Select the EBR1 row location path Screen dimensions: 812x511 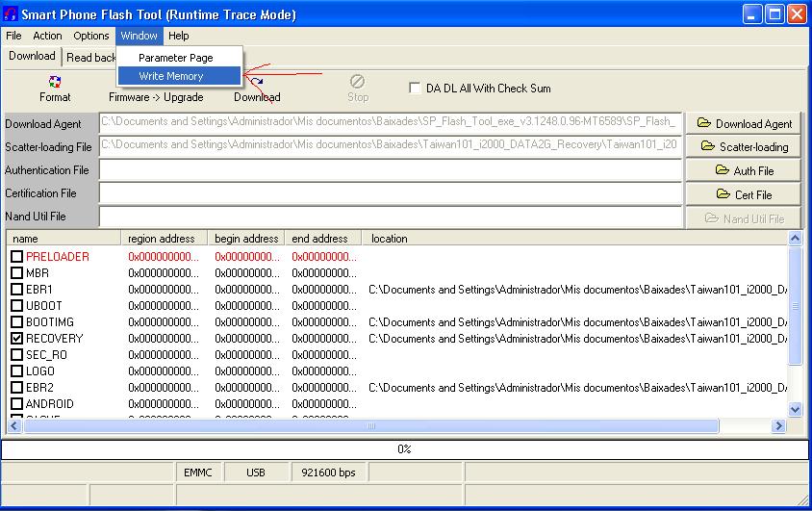pos(578,290)
